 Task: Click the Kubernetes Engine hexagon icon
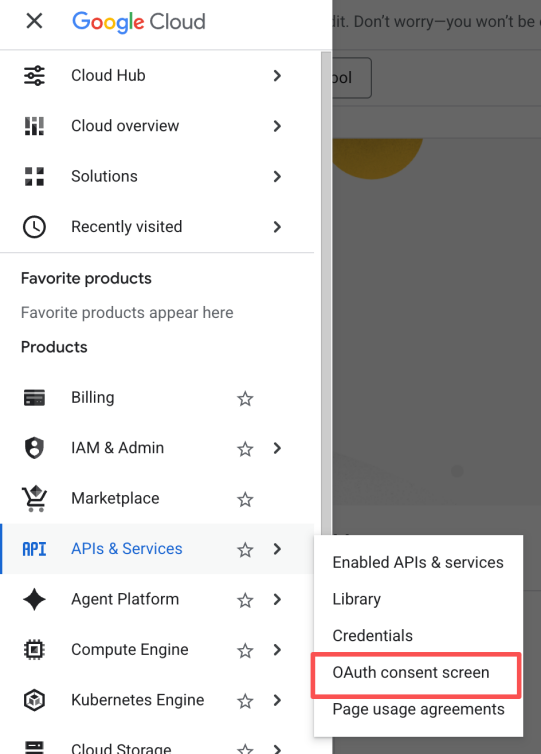coord(34,700)
